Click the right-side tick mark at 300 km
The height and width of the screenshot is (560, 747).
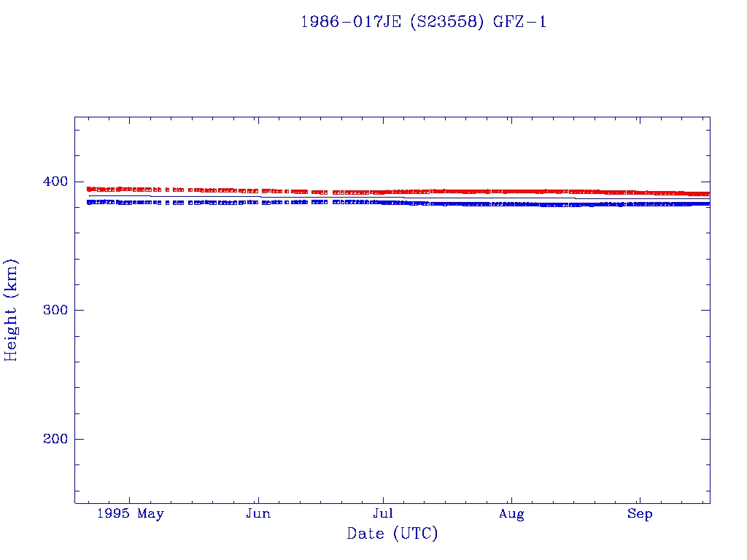point(705,310)
